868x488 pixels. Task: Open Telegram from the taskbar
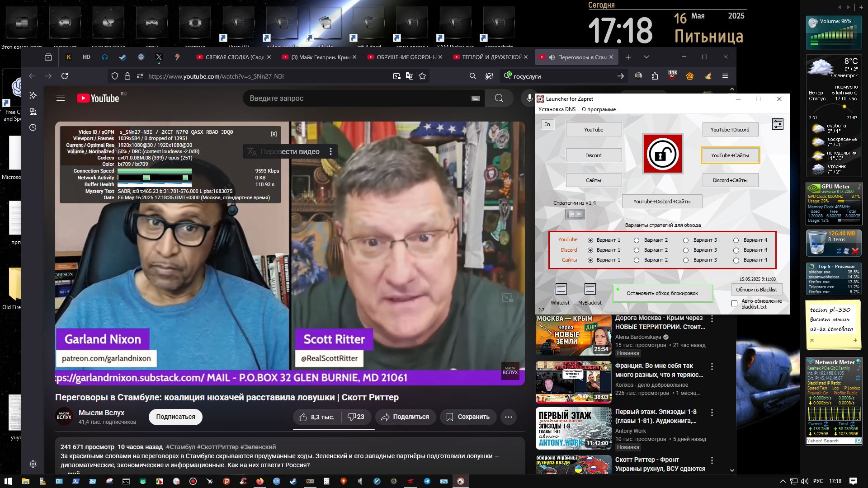pyautogui.click(x=427, y=481)
